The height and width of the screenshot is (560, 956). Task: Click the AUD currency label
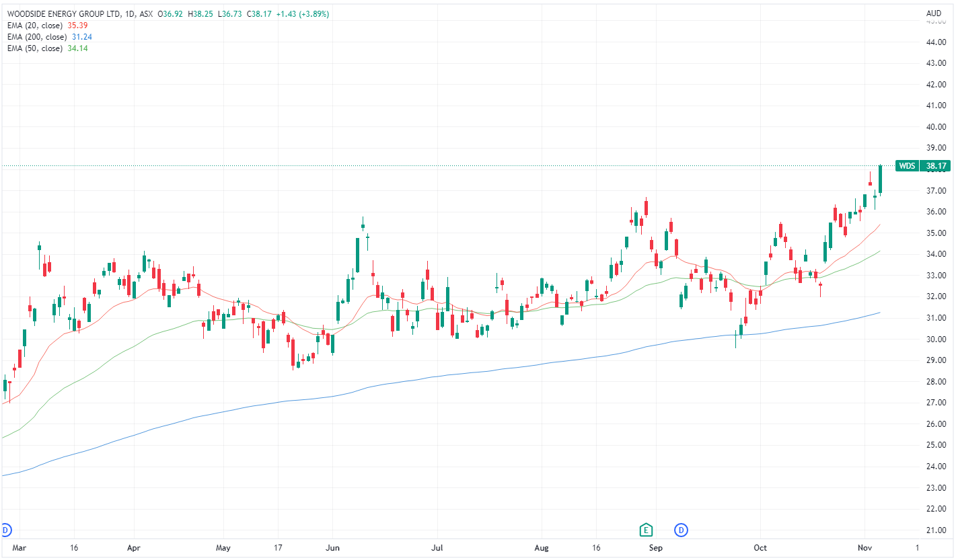[x=933, y=13]
